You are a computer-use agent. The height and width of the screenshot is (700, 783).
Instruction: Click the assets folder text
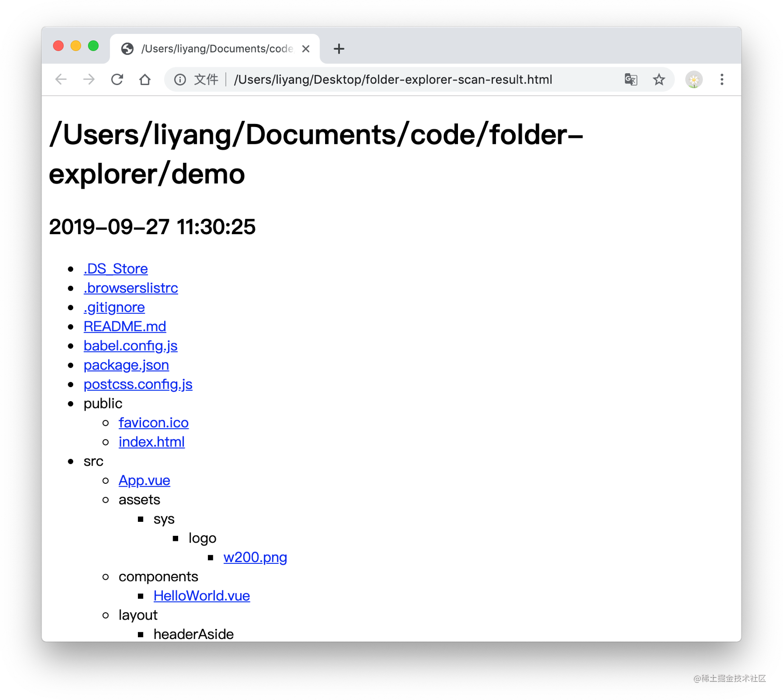[x=139, y=499]
